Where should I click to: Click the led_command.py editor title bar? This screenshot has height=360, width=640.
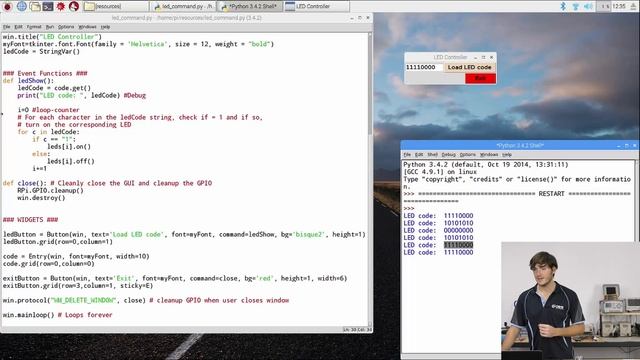point(187,18)
